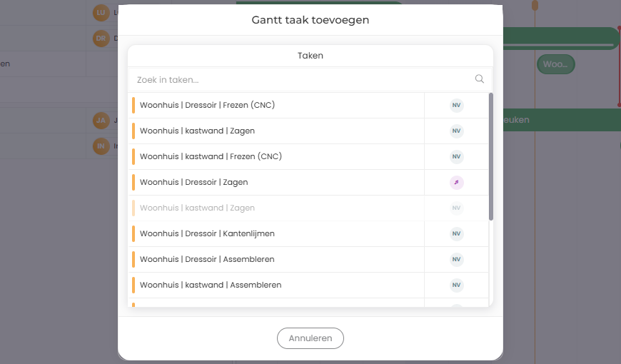Viewport: 621px width, 364px height.
Task: Select task Woonhuis | kastwand | Assembleren
Action: [x=210, y=285]
